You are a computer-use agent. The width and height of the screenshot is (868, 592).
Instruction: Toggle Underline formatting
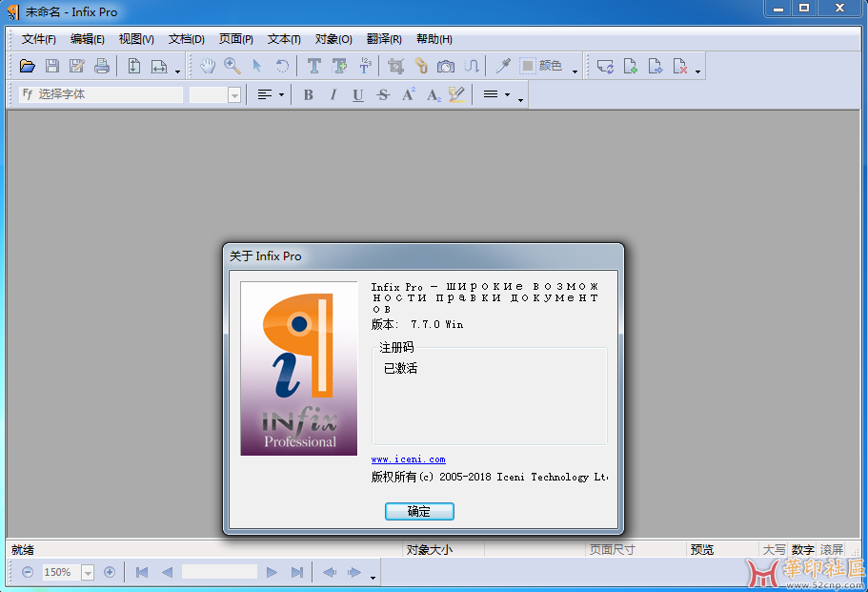pyautogui.click(x=358, y=94)
